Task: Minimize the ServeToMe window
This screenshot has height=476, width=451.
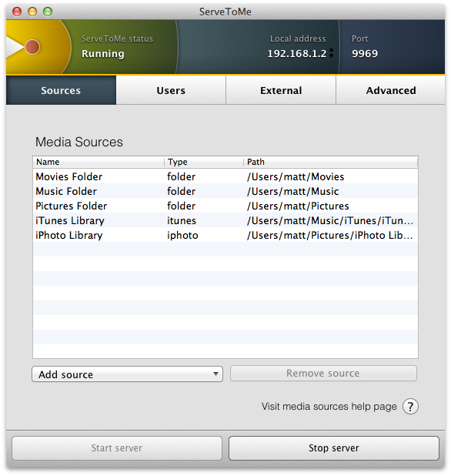Action: coord(32,12)
